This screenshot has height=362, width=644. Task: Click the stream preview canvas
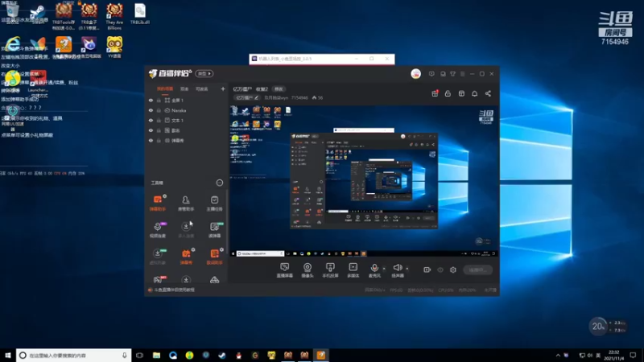(x=364, y=182)
